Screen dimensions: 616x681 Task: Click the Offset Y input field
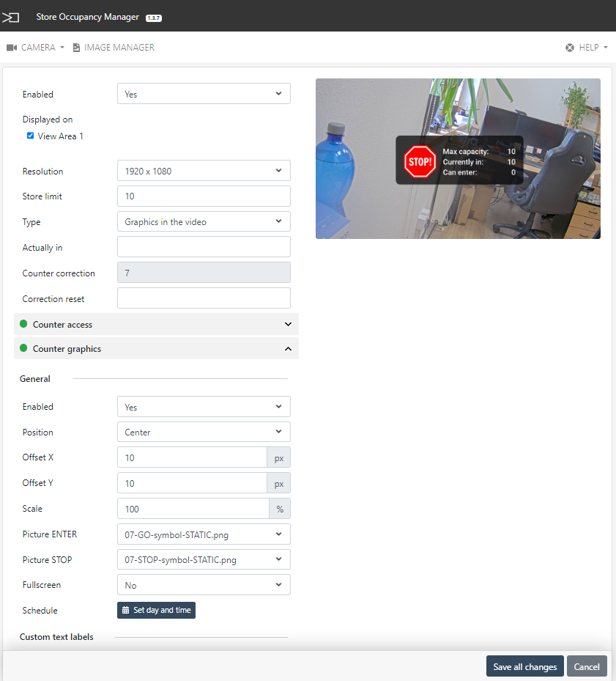[x=192, y=483]
